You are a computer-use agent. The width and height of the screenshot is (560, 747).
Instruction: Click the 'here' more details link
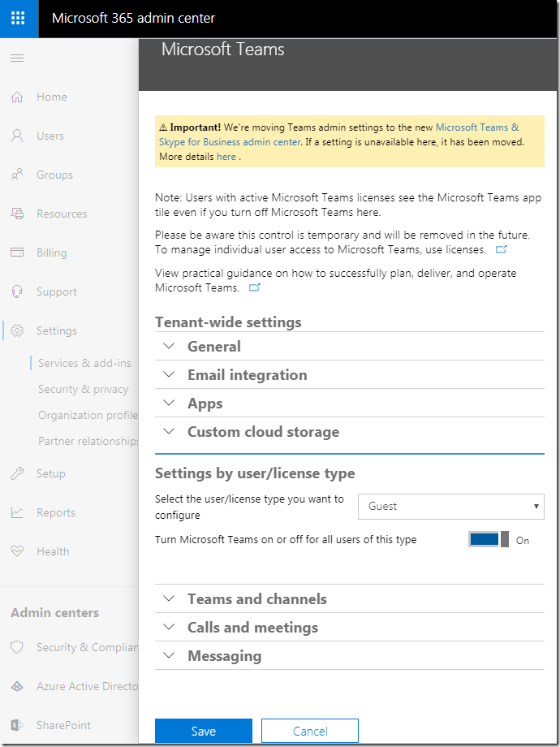point(226,156)
